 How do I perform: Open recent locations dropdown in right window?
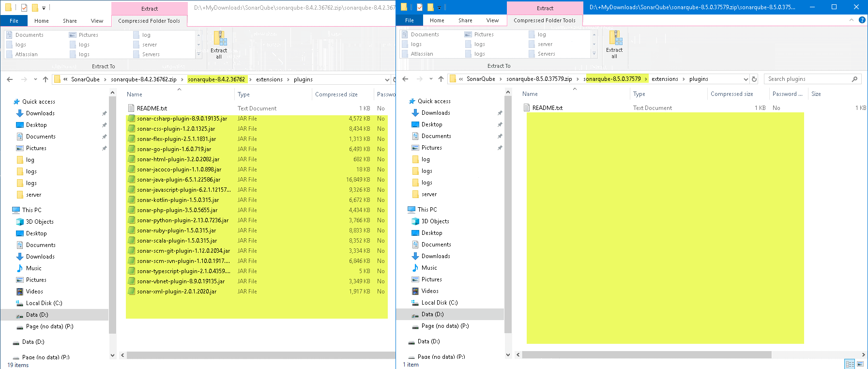coord(431,79)
